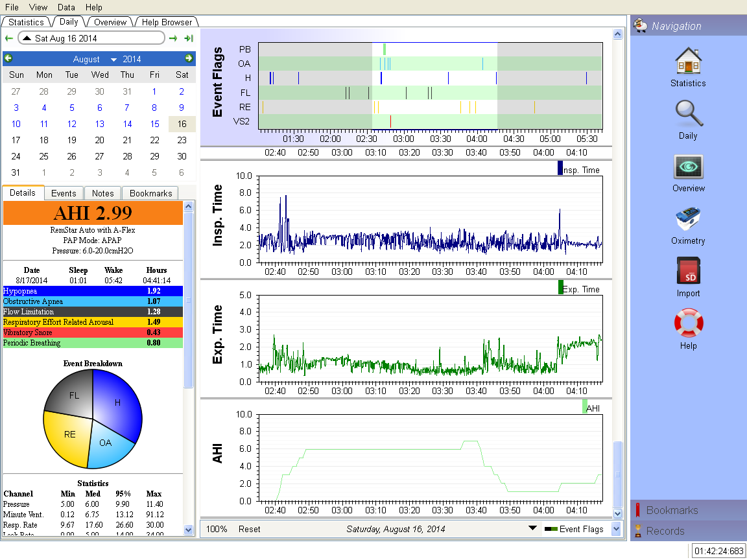747x560 pixels.
Task: Select the Details tab
Action: pyautogui.click(x=23, y=192)
